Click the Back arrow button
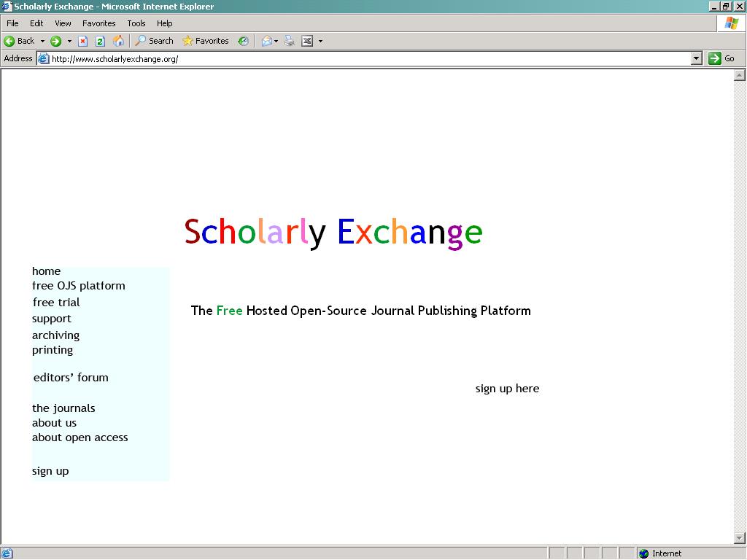747x560 pixels. point(19,41)
